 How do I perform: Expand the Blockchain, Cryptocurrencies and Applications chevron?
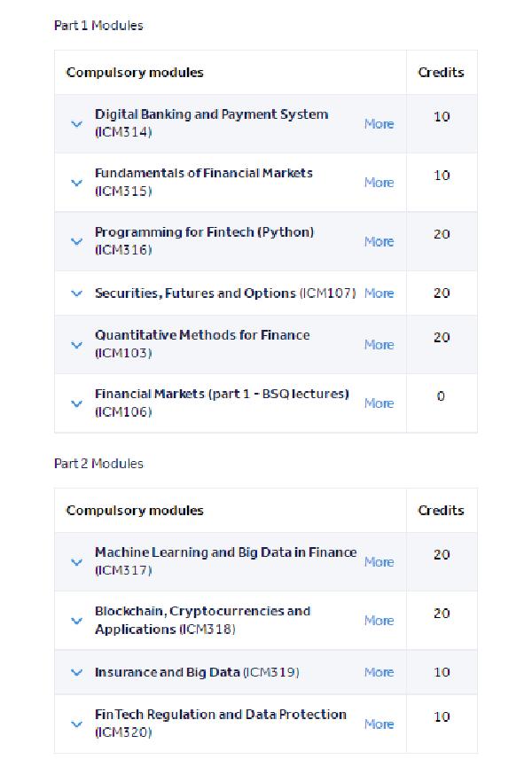click(77, 621)
